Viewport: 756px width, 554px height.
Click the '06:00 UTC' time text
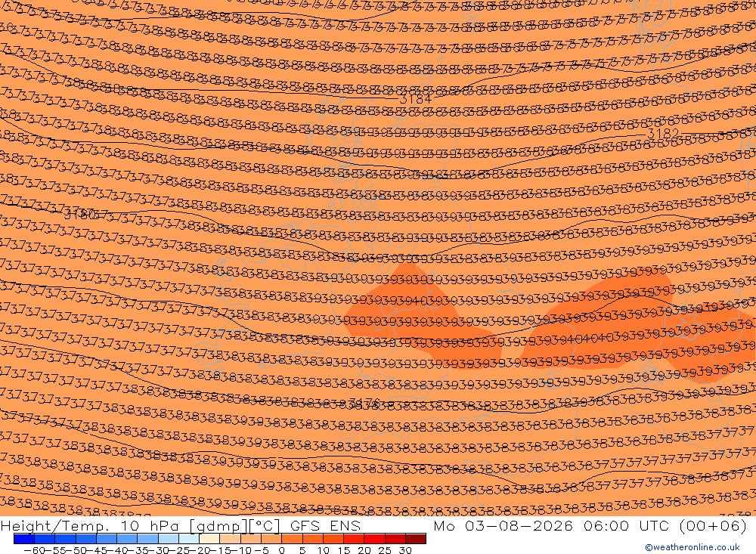pyautogui.click(x=626, y=525)
